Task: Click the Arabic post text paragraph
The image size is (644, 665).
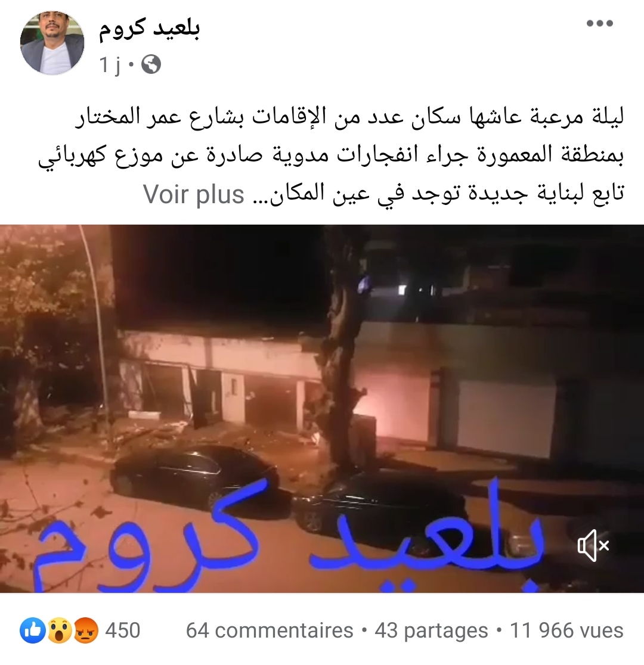Action: (331, 155)
